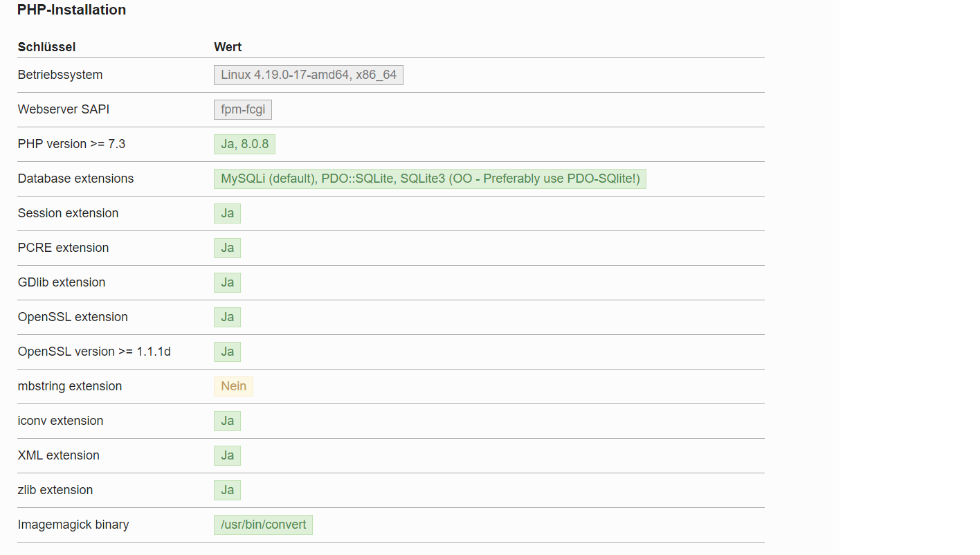The image size is (980, 555).
Task: Select the MySQLi database extensions badge
Action: point(430,179)
